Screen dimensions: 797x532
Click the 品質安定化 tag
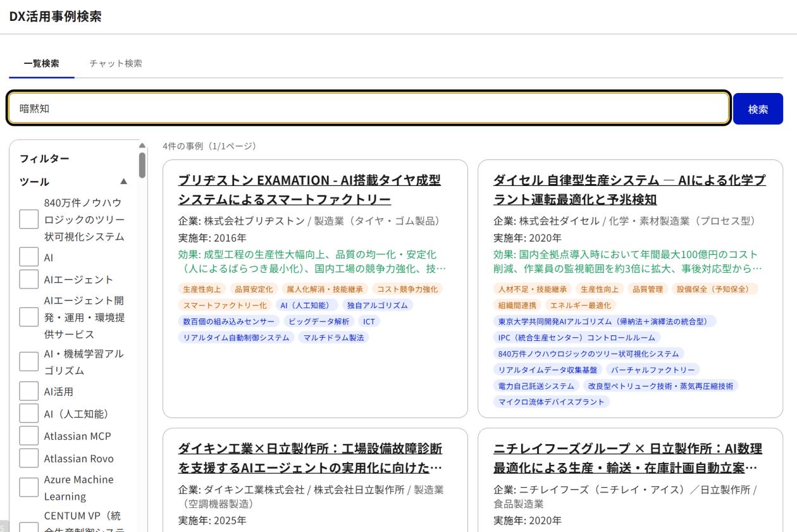254,289
